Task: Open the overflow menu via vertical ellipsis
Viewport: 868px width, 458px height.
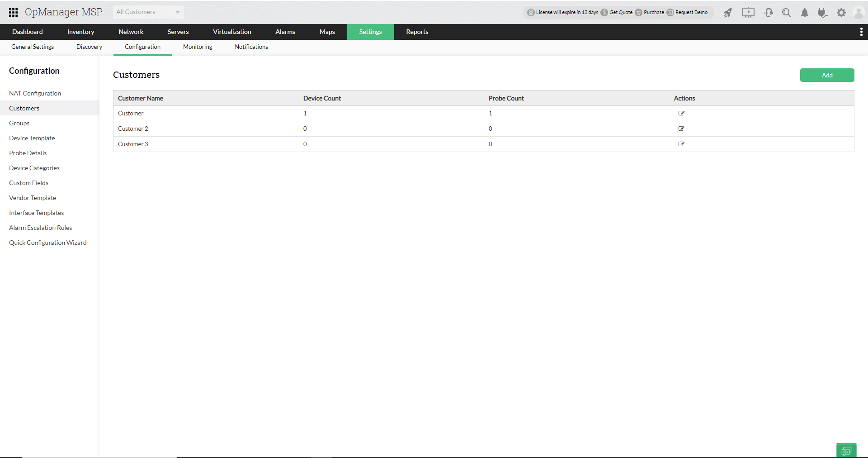Action: (x=861, y=32)
